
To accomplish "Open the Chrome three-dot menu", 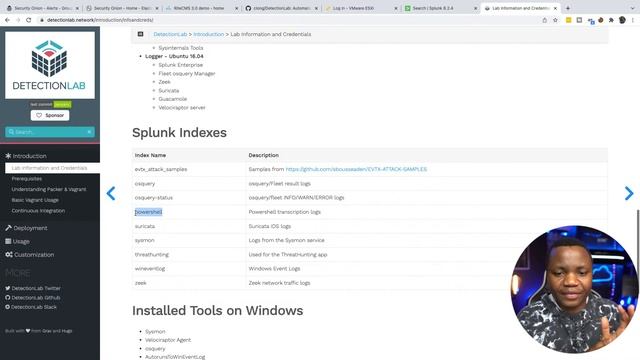I will tap(633, 20).
